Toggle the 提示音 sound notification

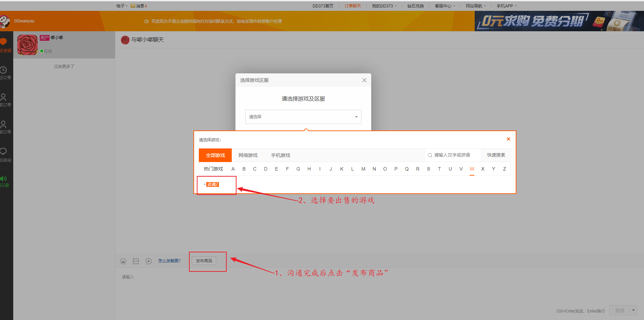[x=5, y=182]
